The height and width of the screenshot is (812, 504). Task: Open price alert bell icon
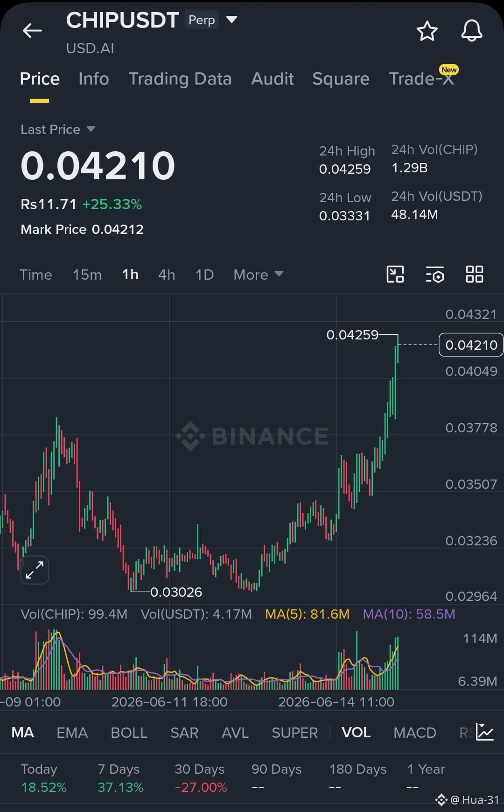coord(472,31)
